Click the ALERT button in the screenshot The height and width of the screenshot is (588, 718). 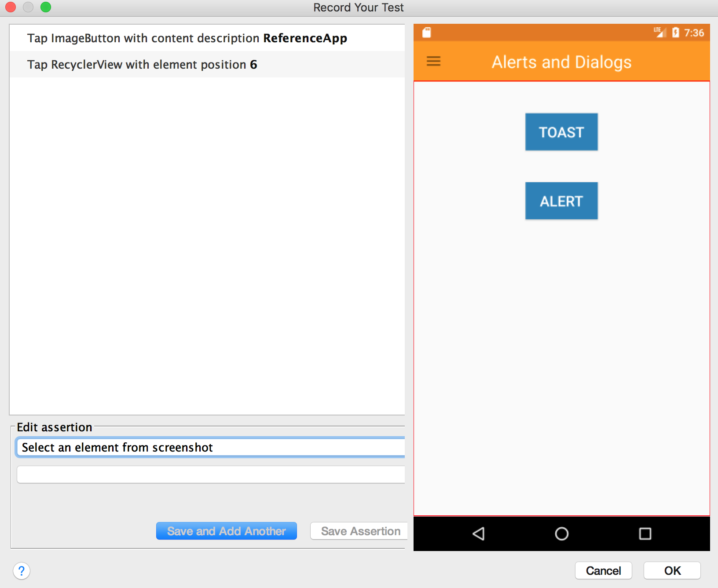[561, 201]
